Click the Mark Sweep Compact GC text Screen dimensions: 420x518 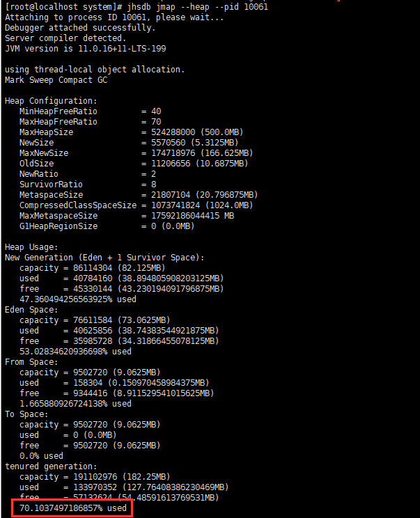[56, 80]
